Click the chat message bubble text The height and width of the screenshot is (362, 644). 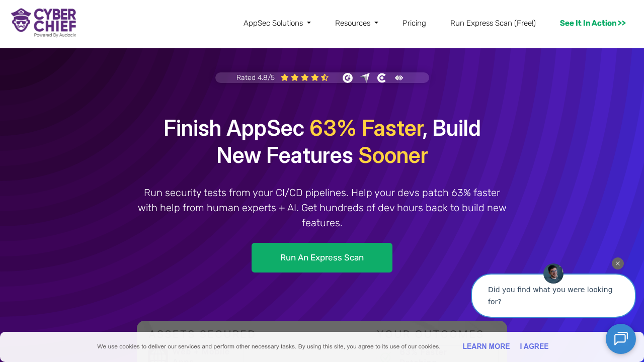550,296
